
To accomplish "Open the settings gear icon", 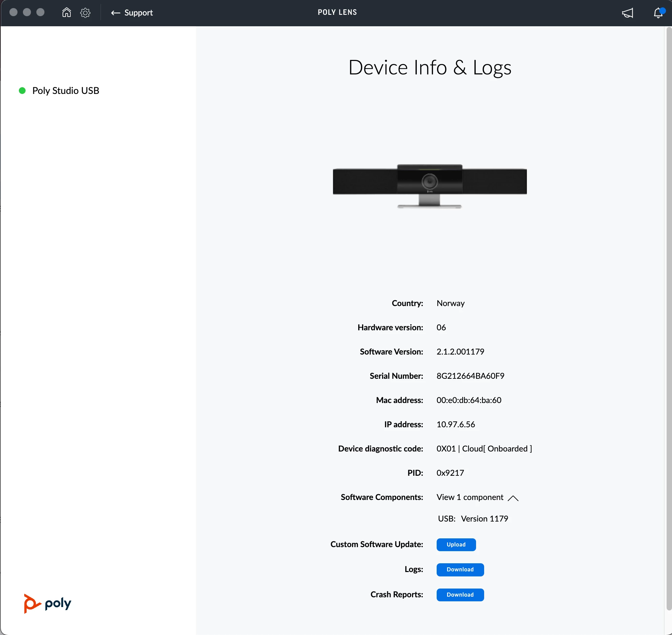I will pos(85,13).
